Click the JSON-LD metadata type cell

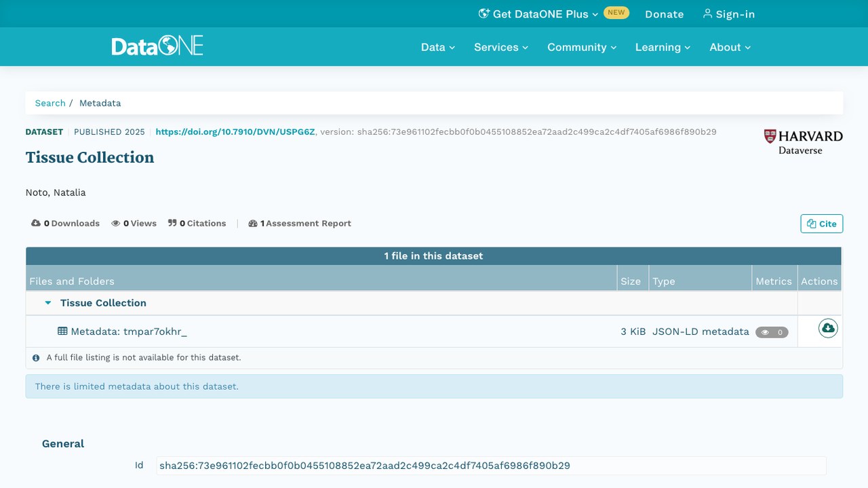701,331
